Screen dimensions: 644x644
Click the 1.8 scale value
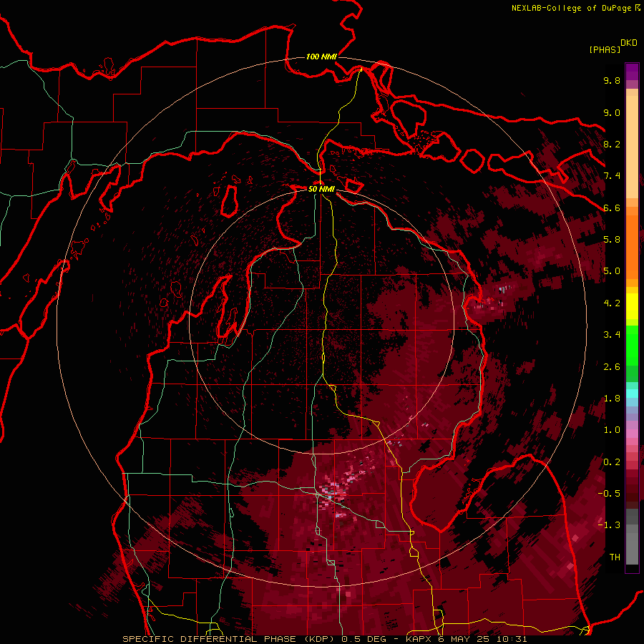pos(612,399)
